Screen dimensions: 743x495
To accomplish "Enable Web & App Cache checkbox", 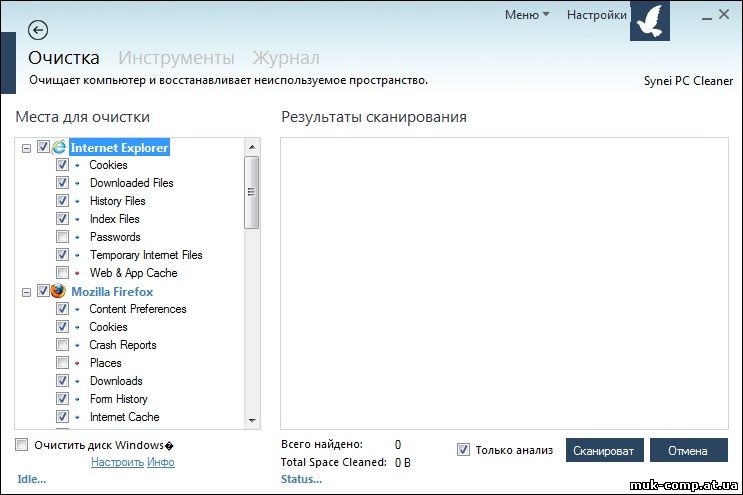I will coord(62,272).
